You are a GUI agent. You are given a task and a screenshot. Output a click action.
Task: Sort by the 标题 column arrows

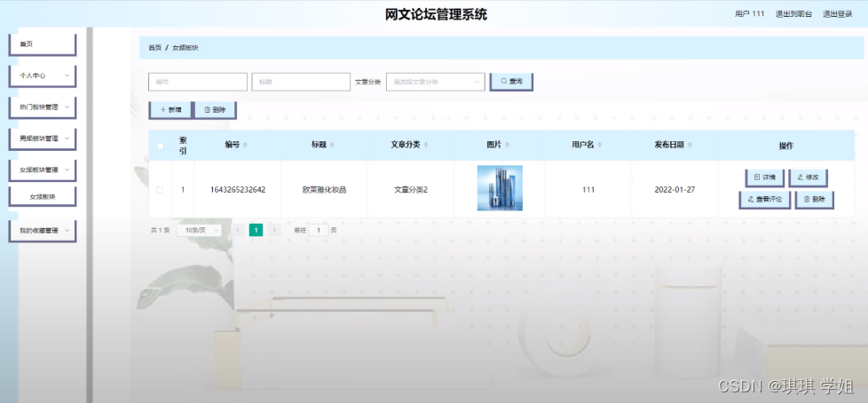(332, 145)
